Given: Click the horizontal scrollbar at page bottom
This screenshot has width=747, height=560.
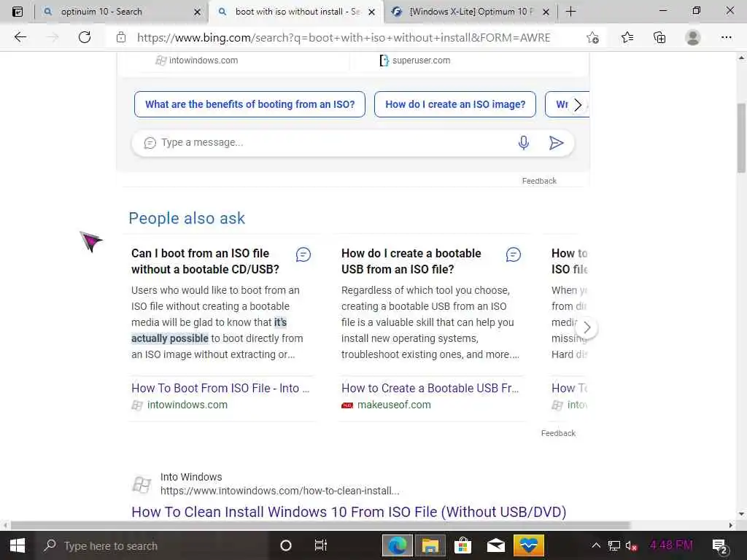Looking at the screenshot, I should pos(321,525).
